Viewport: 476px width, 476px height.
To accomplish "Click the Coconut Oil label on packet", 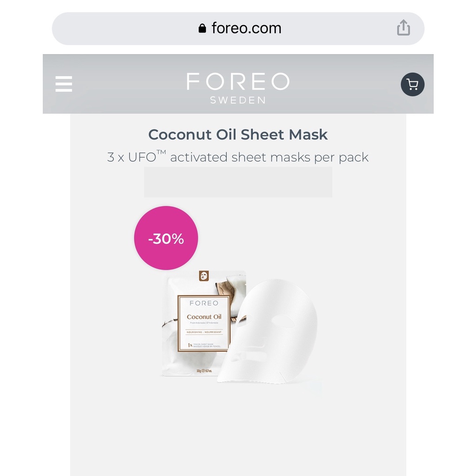I will pos(204,317).
